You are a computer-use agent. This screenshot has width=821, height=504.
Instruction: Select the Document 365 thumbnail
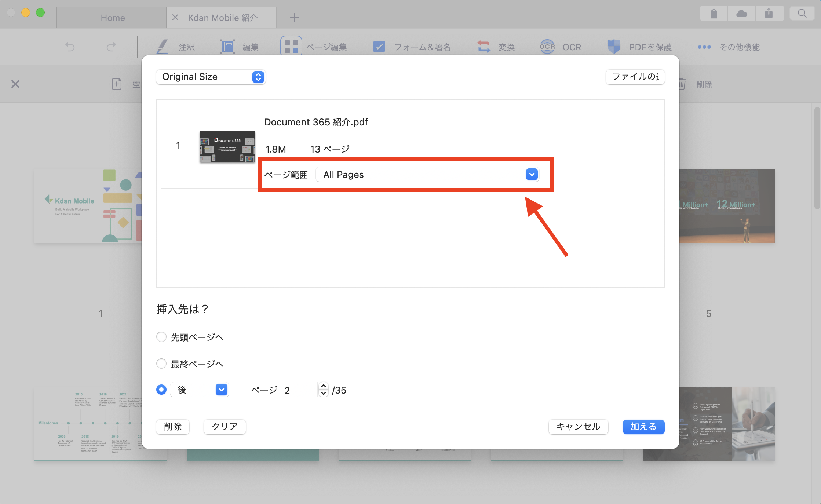click(227, 146)
